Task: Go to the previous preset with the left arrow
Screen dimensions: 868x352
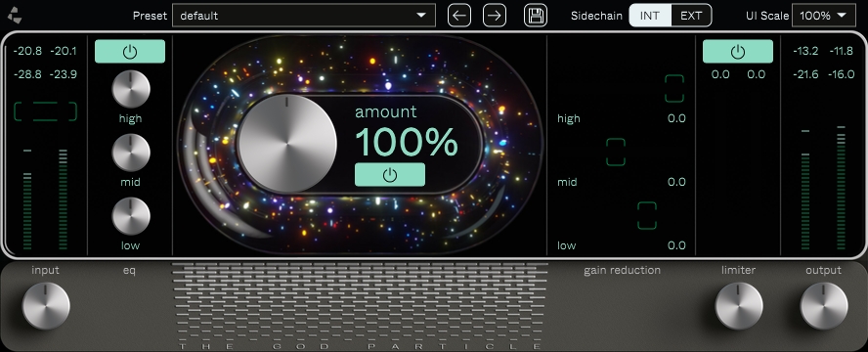Action: click(458, 16)
